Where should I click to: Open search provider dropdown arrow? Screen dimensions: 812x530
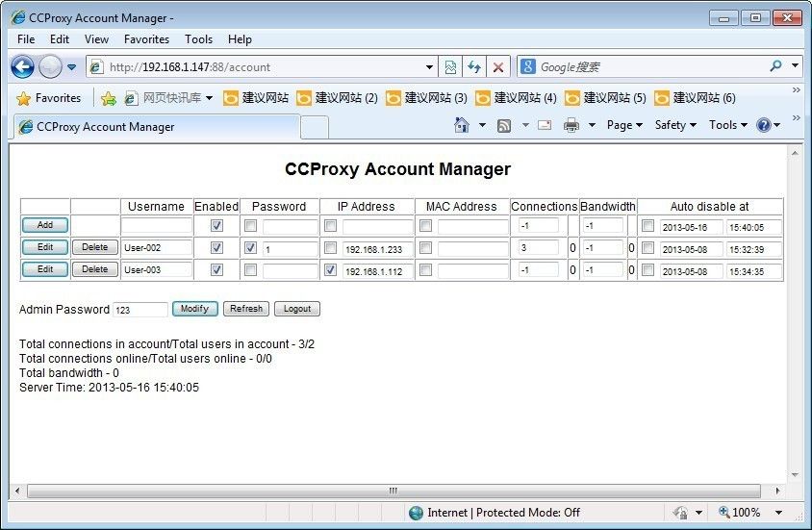[795, 65]
